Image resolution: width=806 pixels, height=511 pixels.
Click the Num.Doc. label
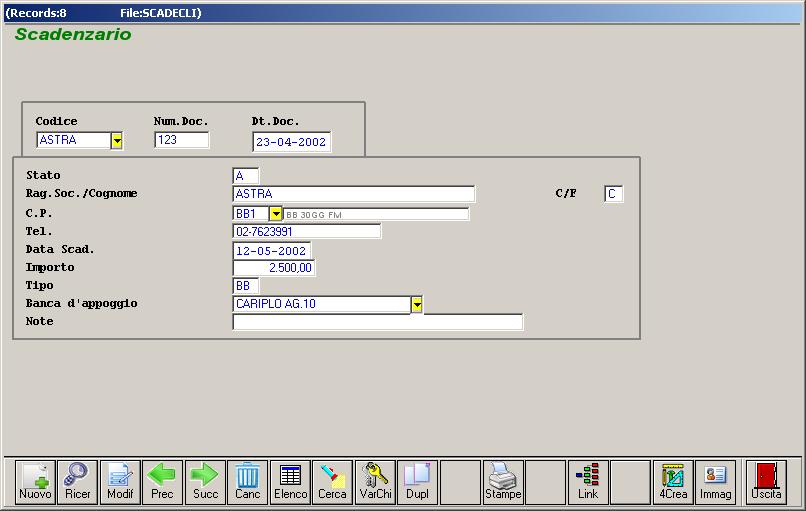point(181,121)
